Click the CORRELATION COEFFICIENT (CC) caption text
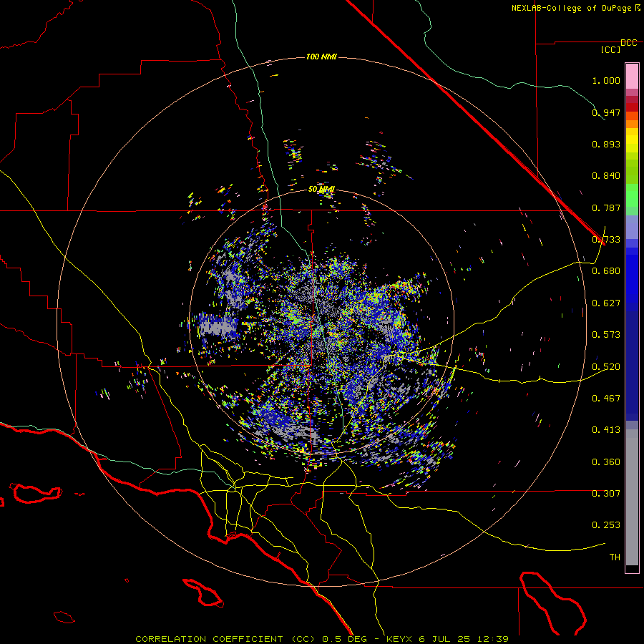Image resolution: width=644 pixels, height=644 pixels. click(x=225, y=639)
